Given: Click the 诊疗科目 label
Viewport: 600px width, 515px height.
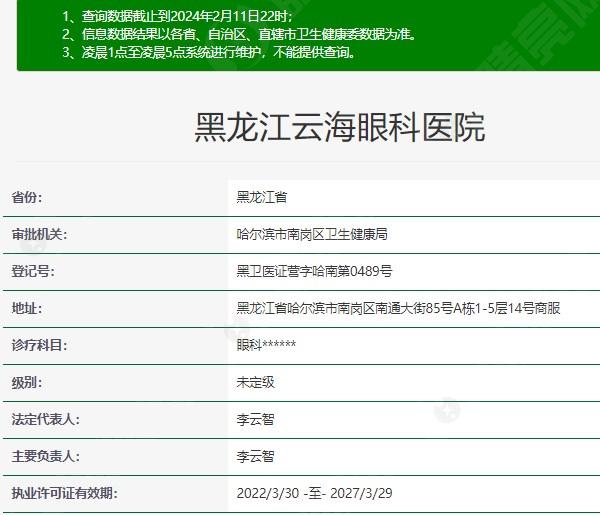Looking at the screenshot, I should click(39, 345).
